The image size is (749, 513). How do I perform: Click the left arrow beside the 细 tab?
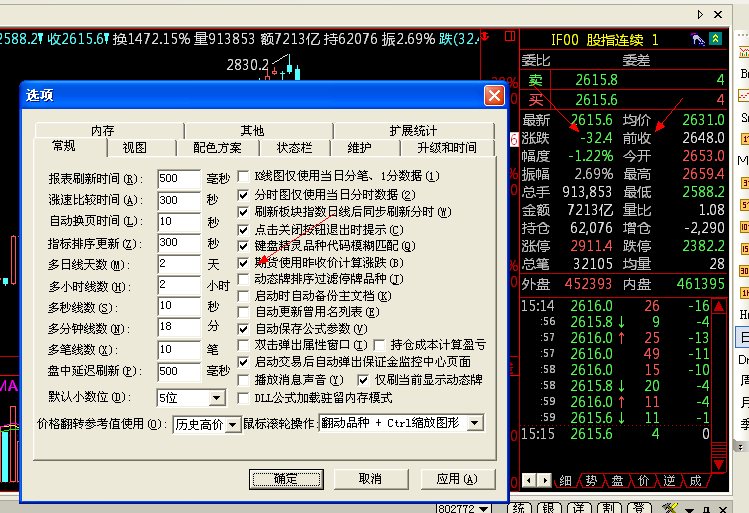click(529, 480)
